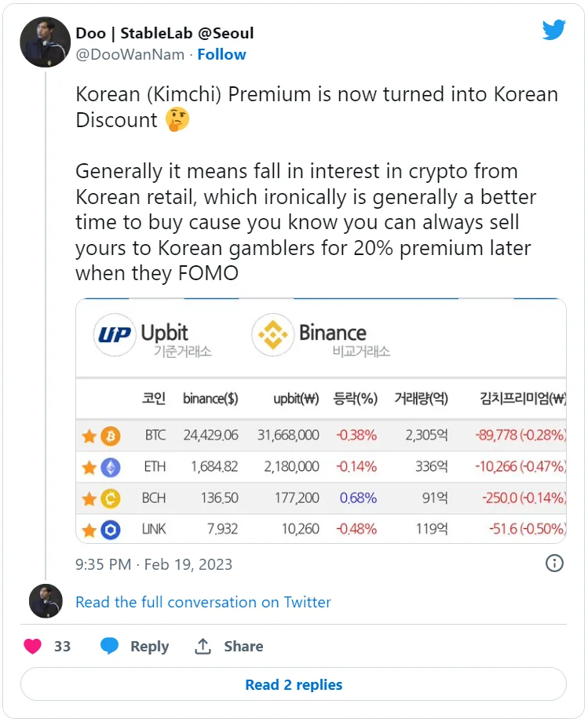Click the heart like icon
Viewport: 588px width, 722px height.
pyautogui.click(x=32, y=646)
